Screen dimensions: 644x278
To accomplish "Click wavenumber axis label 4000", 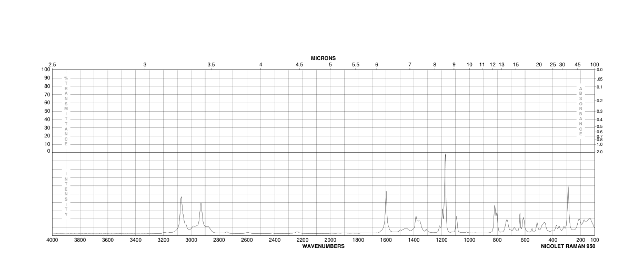I will [52, 240].
